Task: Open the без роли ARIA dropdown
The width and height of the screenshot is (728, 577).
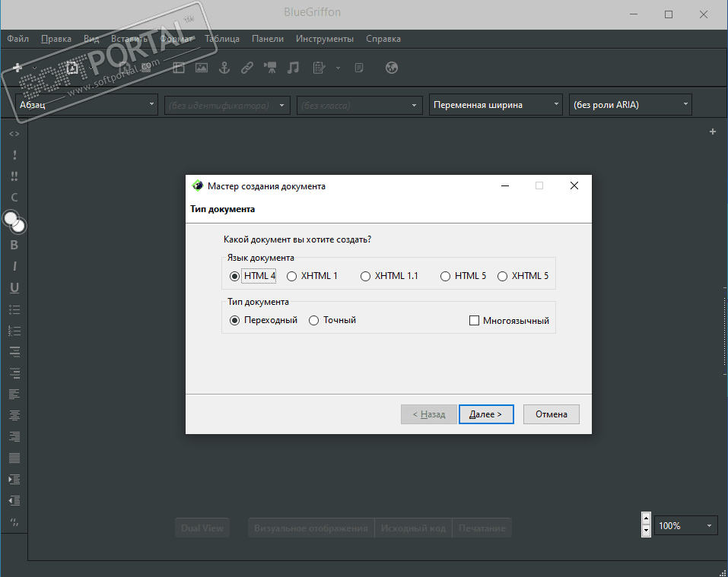Action: coord(631,105)
